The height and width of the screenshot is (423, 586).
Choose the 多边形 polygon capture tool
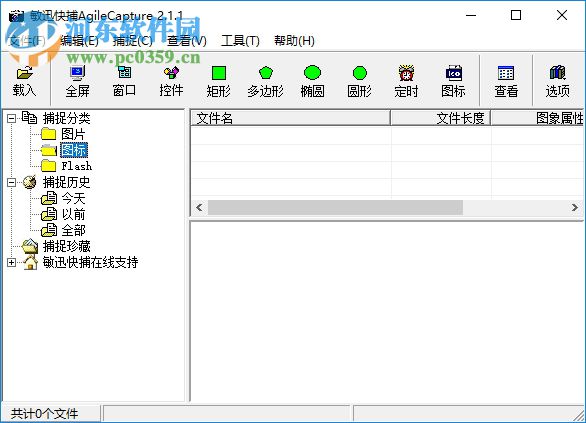click(265, 81)
